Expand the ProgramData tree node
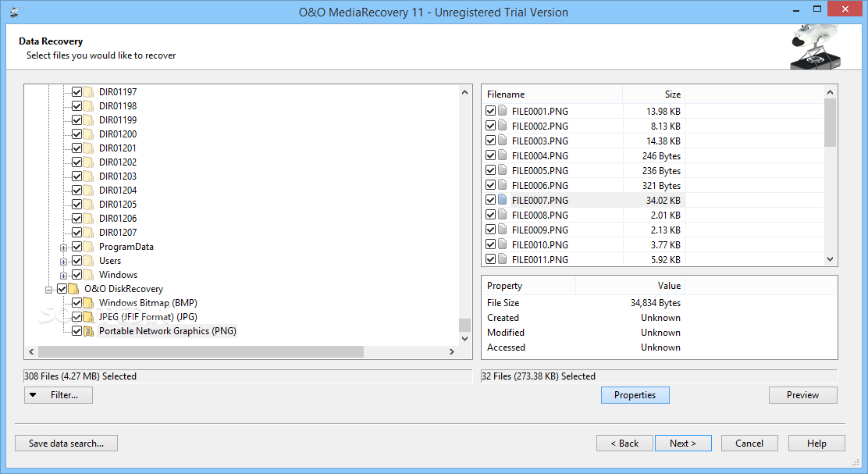 [x=64, y=248]
